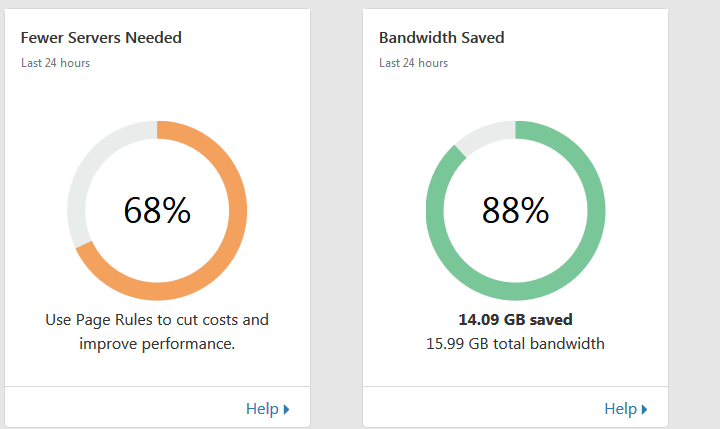
Task: Click gray unfilled part of orange ring
Action: (x=88, y=160)
